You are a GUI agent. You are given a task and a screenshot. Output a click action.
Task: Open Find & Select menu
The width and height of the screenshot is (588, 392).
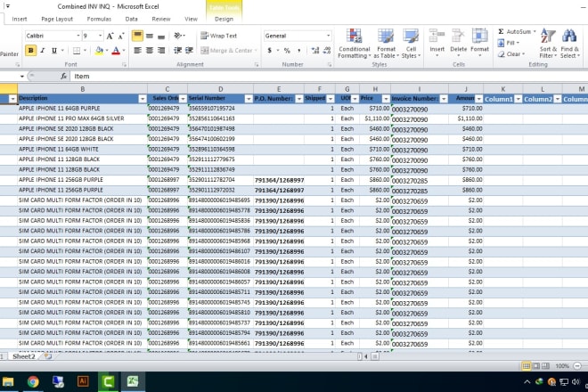[569, 44]
